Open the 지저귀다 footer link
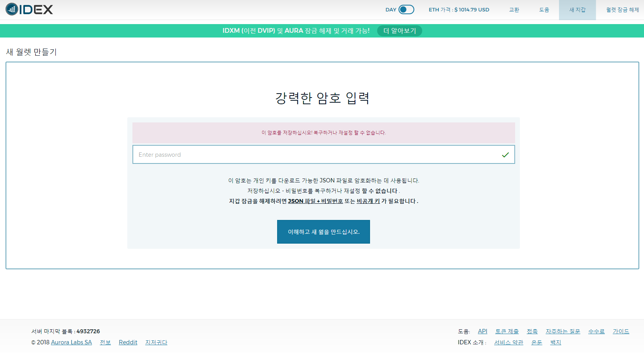The width and height of the screenshot is (644, 353). (x=156, y=342)
